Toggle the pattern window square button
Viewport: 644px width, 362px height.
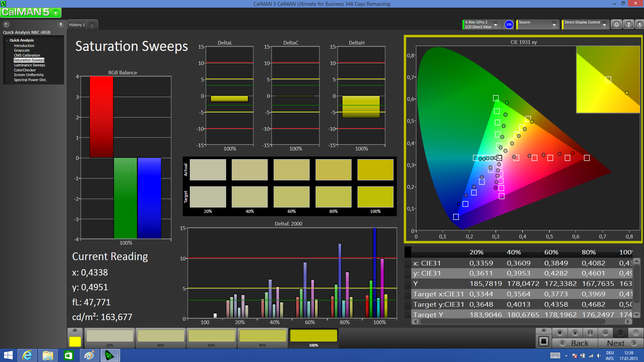[543, 342]
